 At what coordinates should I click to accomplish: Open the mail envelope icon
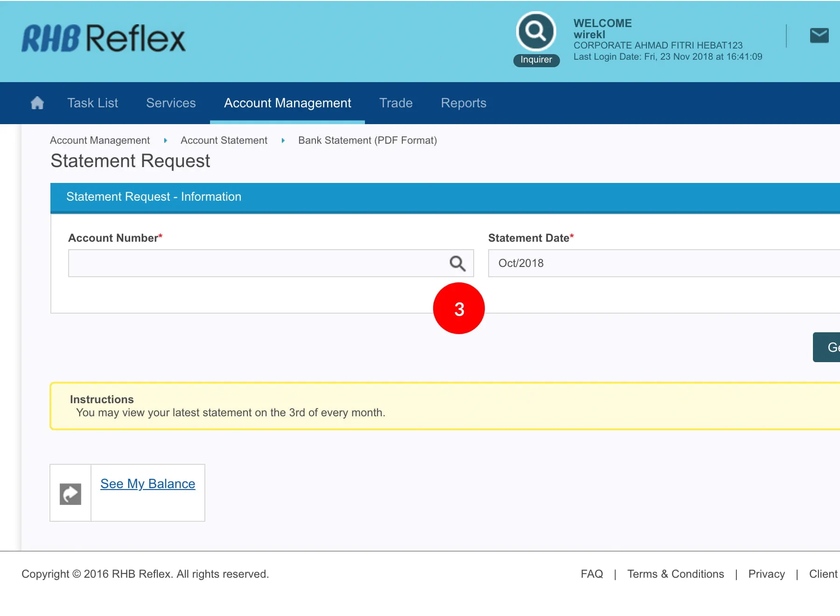(819, 35)
